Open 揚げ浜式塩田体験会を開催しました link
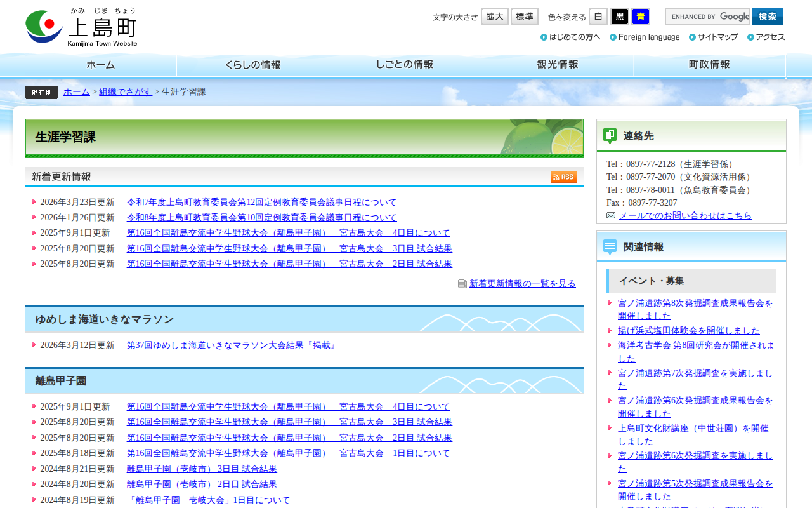This screenshot has width=812, height=508. (x=689, y=331)
